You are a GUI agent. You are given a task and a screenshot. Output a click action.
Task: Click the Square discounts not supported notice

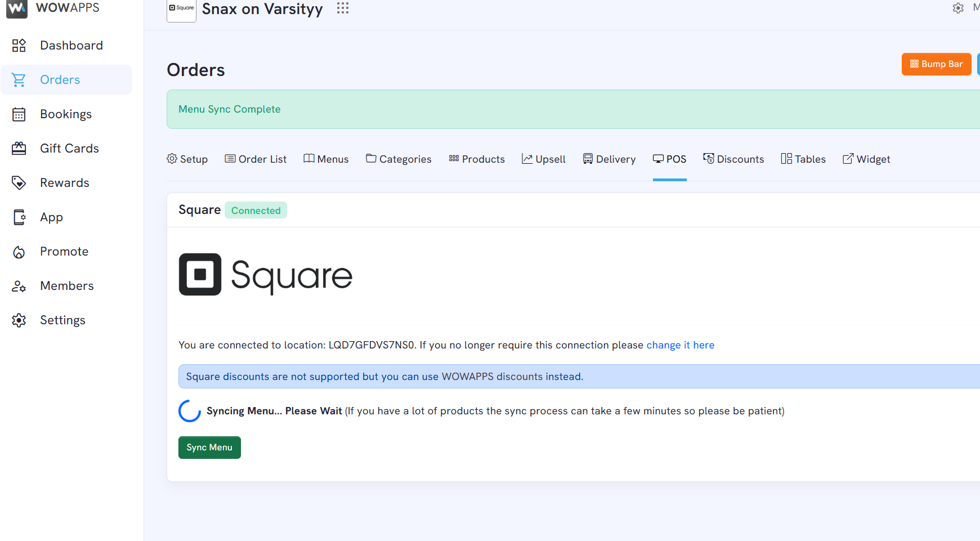coord(579,377)
